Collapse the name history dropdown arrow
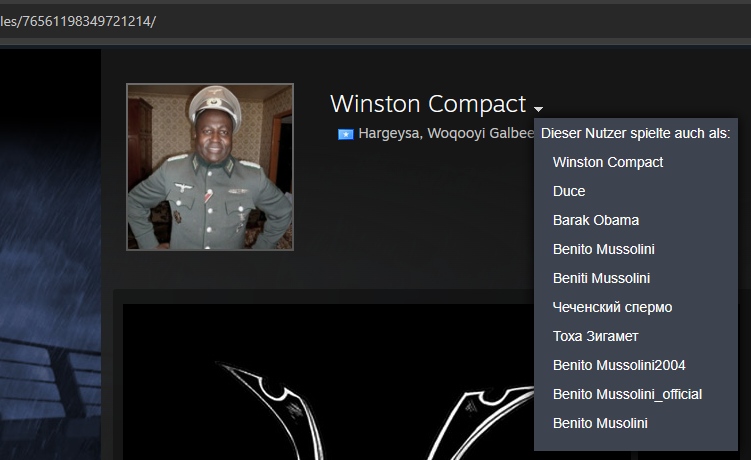 pyautogui.click(x=538, y=108)
